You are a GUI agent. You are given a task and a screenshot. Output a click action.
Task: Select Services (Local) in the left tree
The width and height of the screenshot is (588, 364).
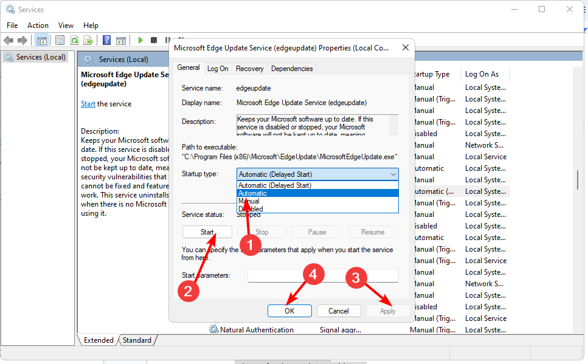click(x=36, y=57)
